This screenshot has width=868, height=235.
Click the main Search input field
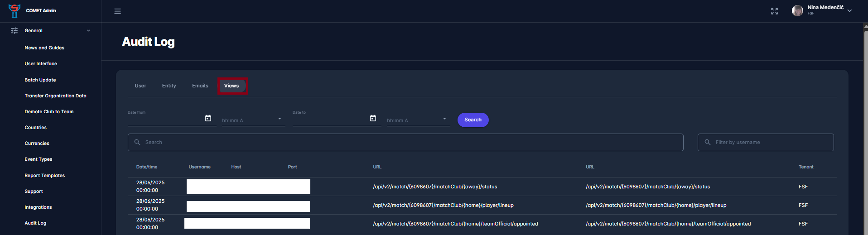click(408, 142)
